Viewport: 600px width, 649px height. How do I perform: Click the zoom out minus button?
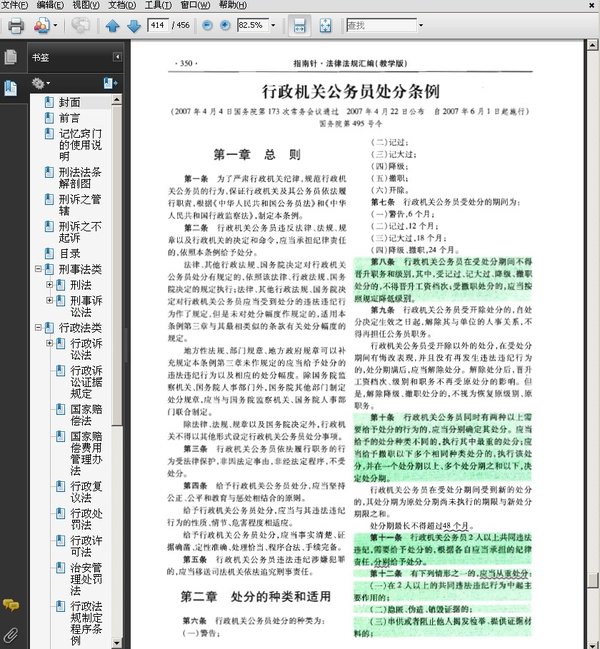[207, 26]
